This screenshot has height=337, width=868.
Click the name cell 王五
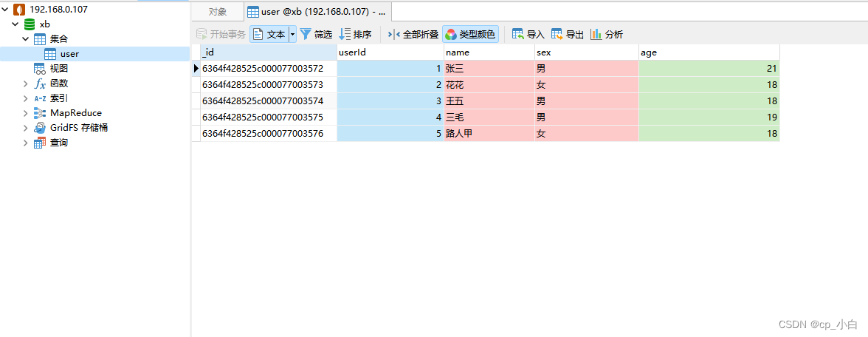[489, 101]
